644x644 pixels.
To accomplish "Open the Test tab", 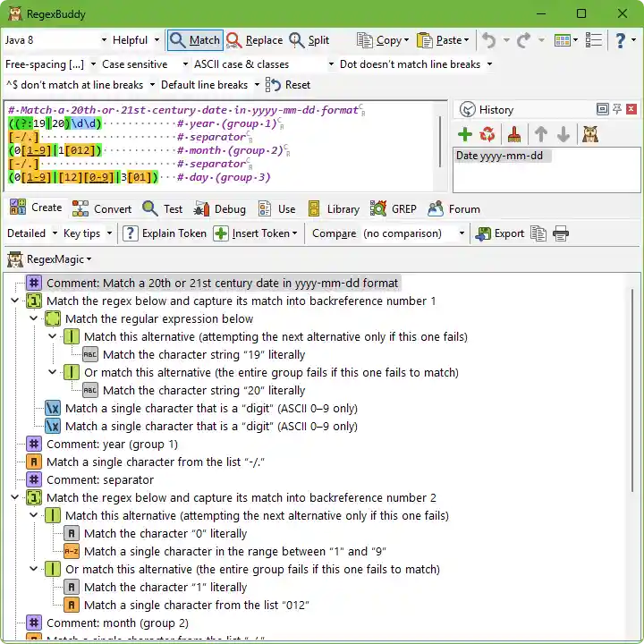I will click(x=162, y=209).
